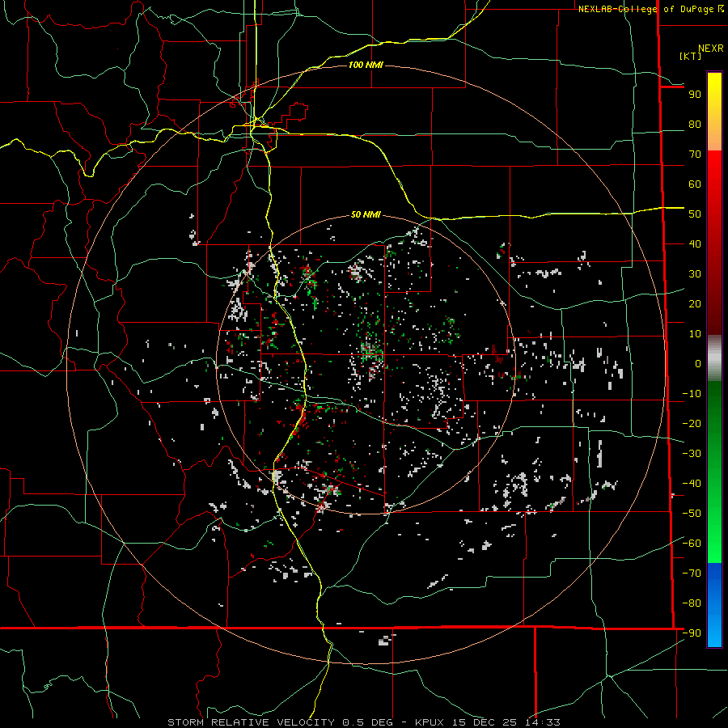Select the -40 value on the velocity scale

coord(692,484)
